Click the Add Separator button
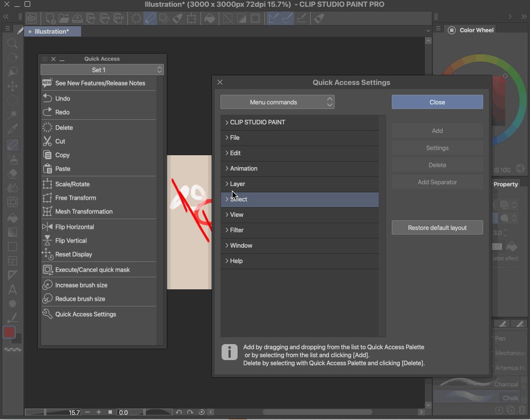 pyautogui.click(x=437, y=182)
